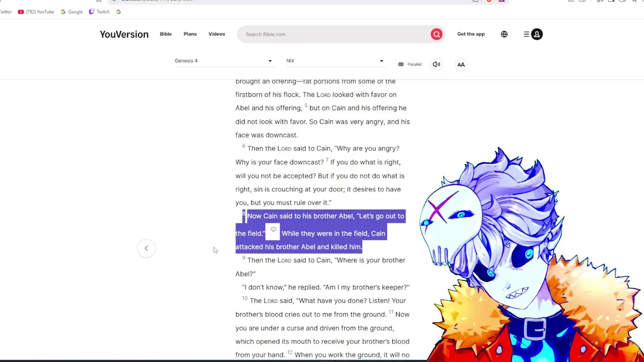Open the YouTube bookmark
The width and height of the screenshot is (644, 362).
[x=36, y=12]
